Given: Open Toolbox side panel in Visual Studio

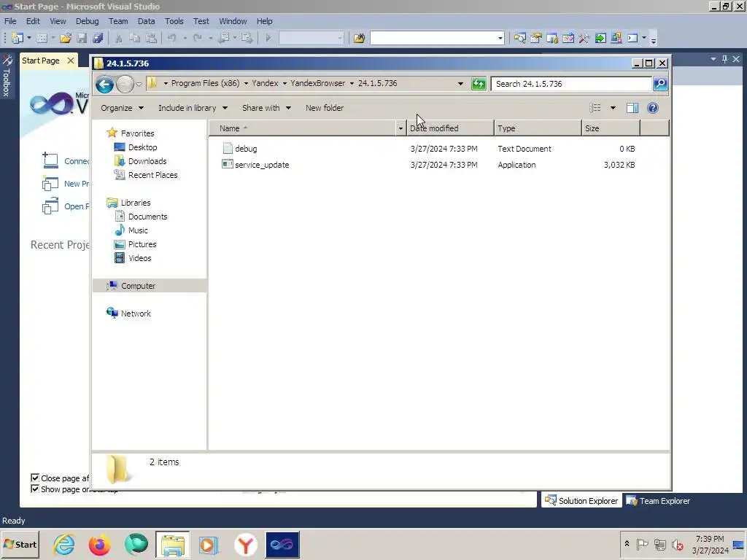Looking at the screenshot, I should click(x=7, y=75).
